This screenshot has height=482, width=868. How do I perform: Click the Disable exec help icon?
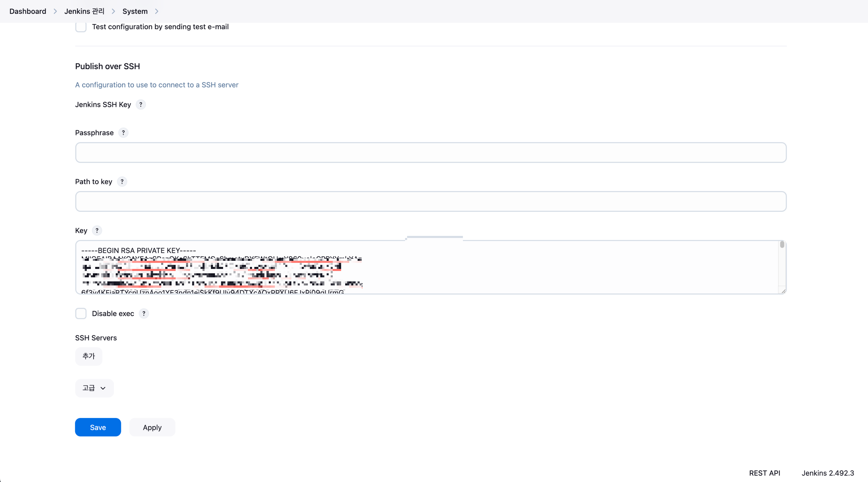click(144, 314)
